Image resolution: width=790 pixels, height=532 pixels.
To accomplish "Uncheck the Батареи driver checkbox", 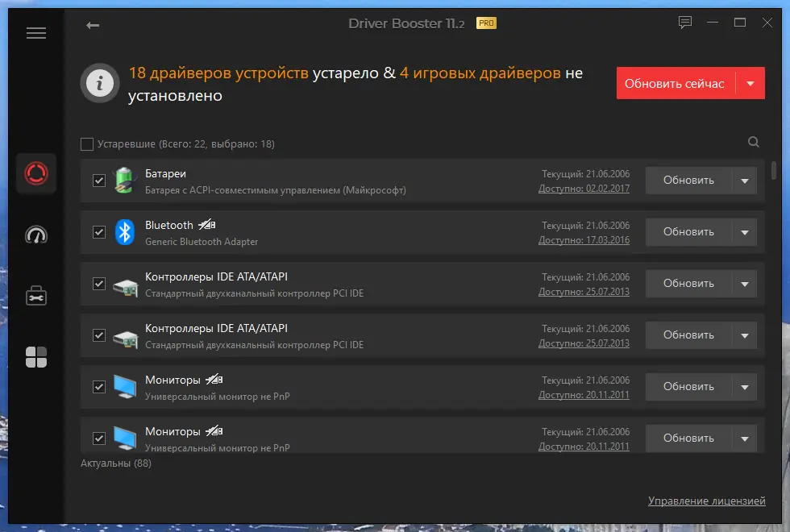I will (x=98, y=181).
